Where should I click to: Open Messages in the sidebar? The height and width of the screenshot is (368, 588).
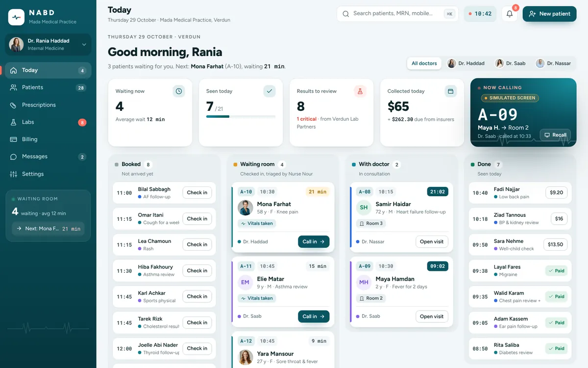[48, 157]
